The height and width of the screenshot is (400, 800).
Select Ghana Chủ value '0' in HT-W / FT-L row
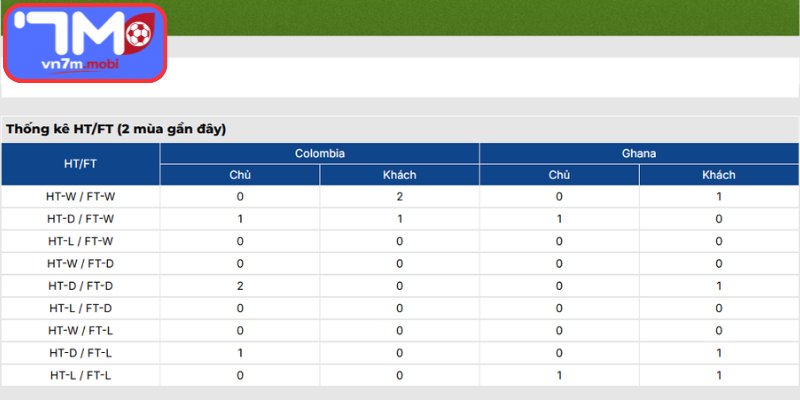[559, 331]
